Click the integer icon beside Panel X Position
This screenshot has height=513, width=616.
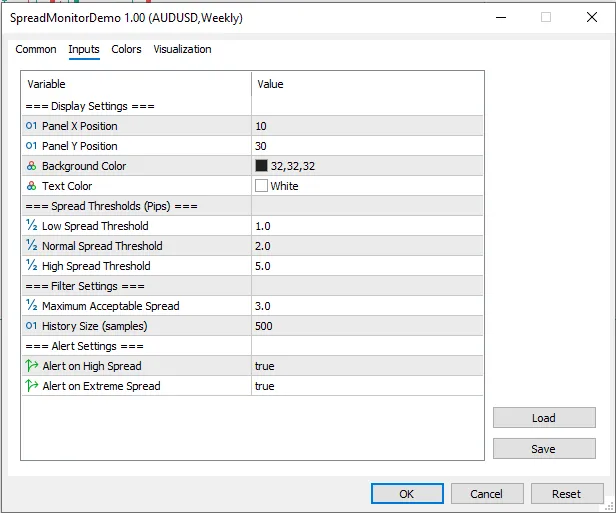coord(31,126)
